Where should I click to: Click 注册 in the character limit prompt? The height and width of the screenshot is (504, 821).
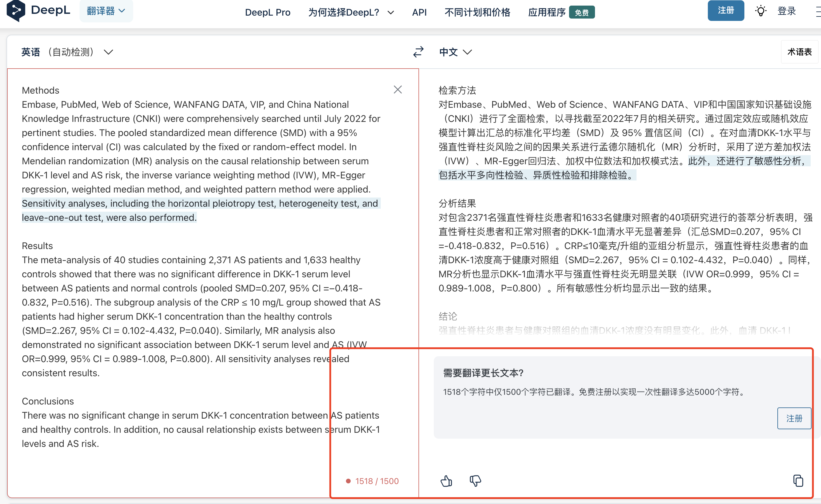[x=794, y=418]
